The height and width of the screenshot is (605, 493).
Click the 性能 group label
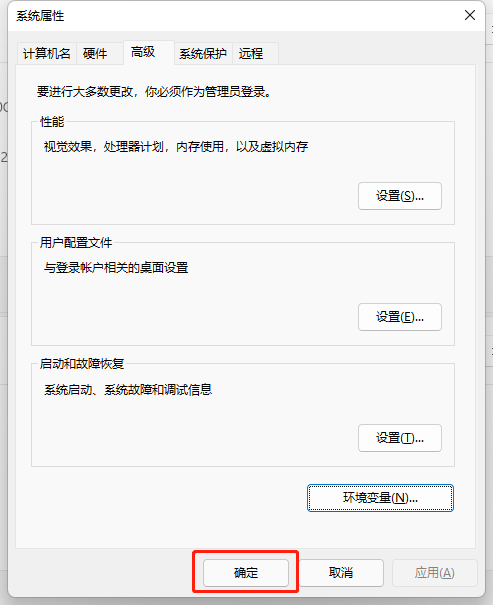(52, 122)
